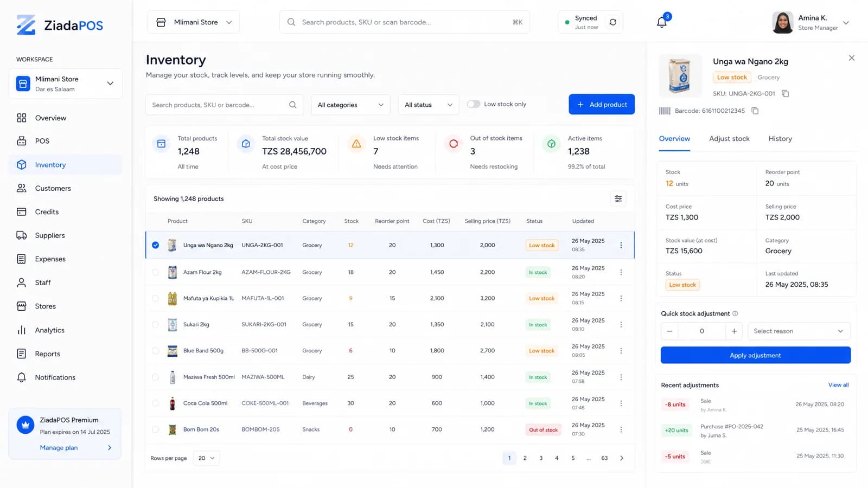The image size is (868, 488).
Task: Click the ZiadaPOS logo
Action: pos(60,25)
